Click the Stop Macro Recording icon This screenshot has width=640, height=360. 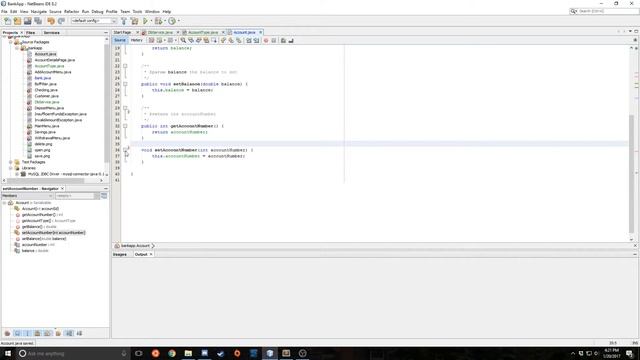(274, 40)
